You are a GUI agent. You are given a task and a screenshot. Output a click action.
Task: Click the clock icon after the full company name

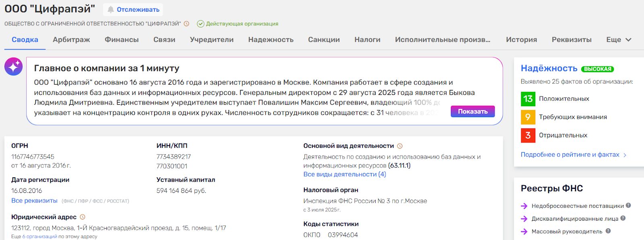click(x=186, y=24)
